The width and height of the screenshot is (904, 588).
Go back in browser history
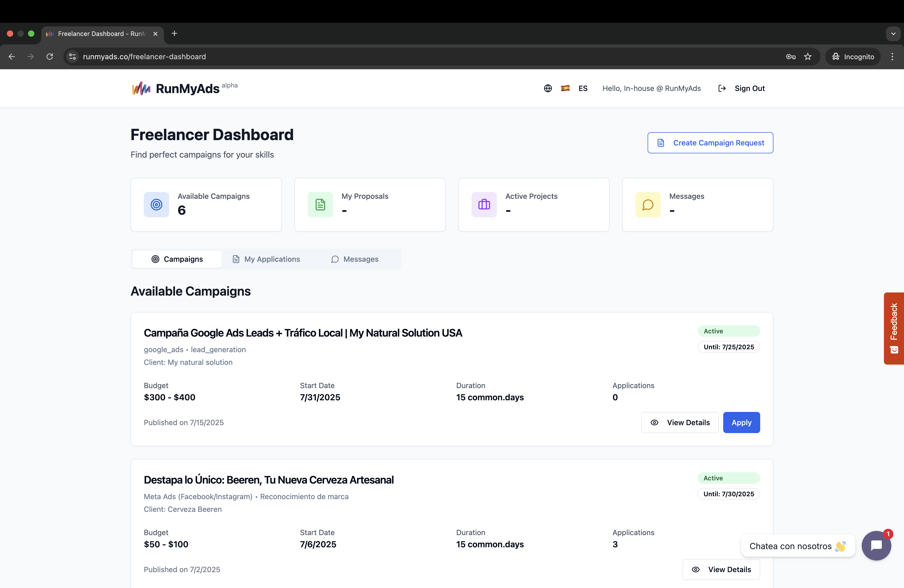tap(12, 57)
